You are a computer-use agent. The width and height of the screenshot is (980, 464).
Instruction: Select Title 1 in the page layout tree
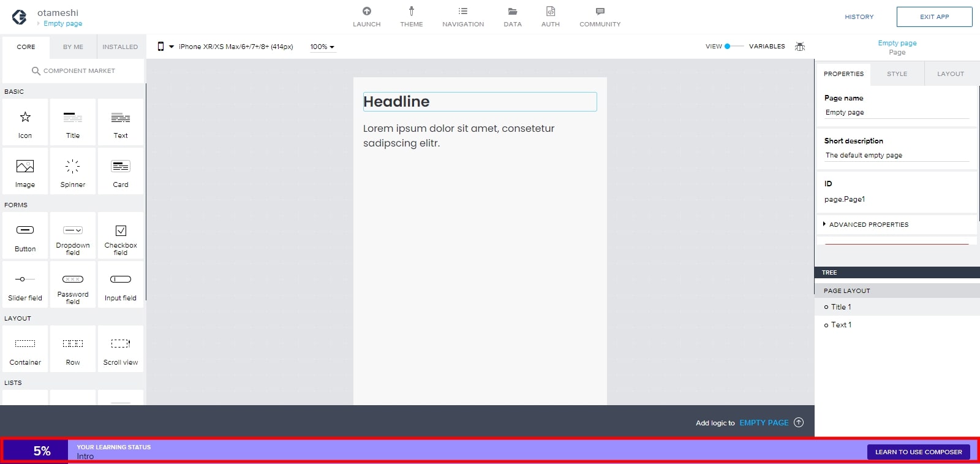pyautogui.click(x=841, y=307)
